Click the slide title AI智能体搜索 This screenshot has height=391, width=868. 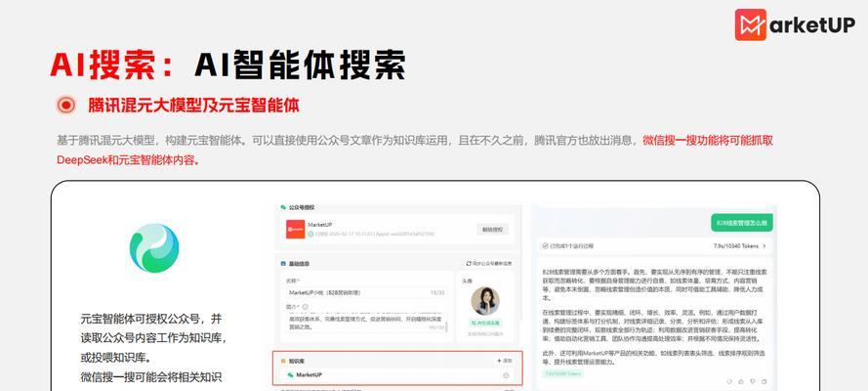click(x=300, y=65)
